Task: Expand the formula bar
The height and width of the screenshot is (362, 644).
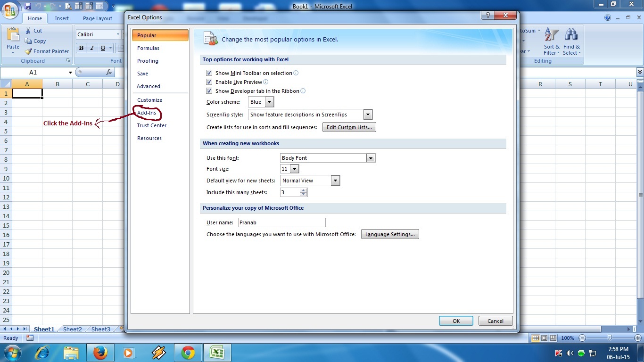Action: pos(640,72)
